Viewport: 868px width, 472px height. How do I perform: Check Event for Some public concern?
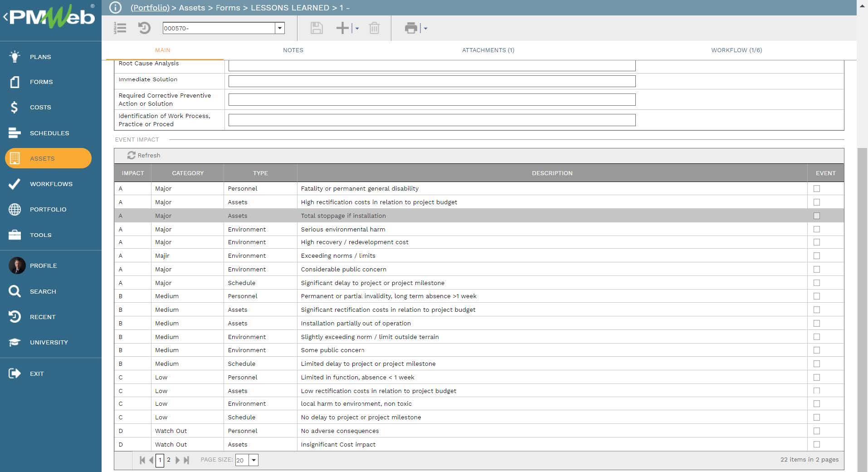pos(817,350)
